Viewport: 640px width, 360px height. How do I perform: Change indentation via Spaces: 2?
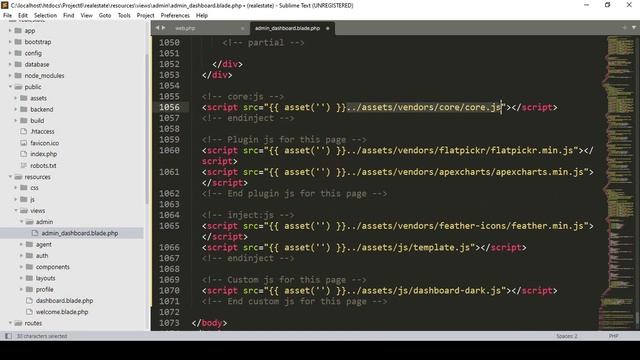(567, 336)
